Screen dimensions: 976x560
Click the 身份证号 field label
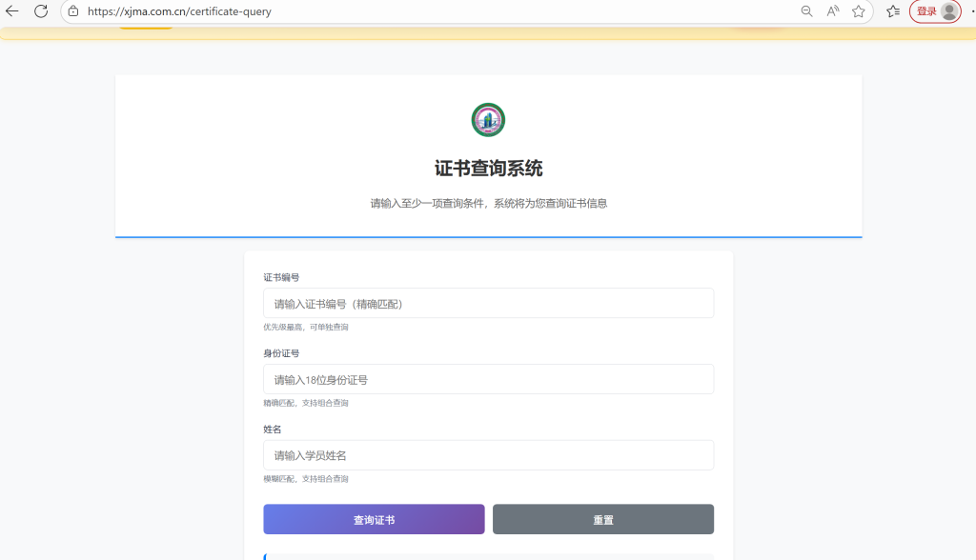click(281, 353)
